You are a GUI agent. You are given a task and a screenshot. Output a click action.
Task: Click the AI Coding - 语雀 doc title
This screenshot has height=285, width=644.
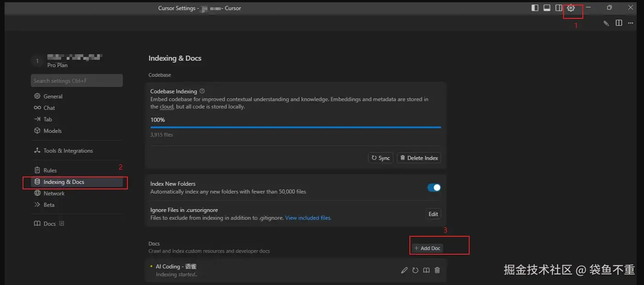point(176,267)
